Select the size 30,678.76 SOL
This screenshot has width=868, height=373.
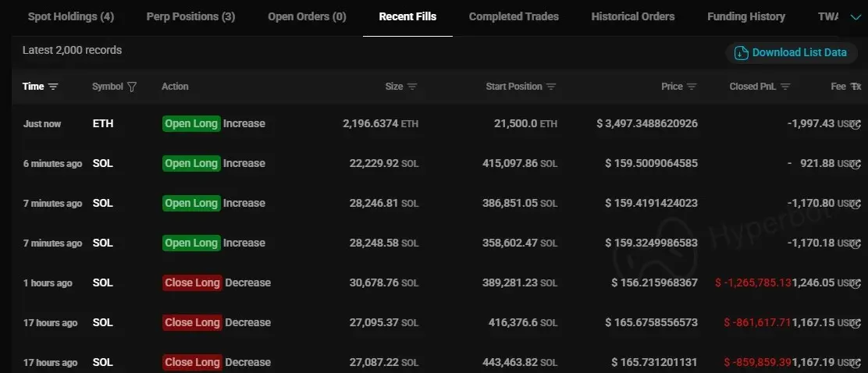tap(383, 282)
